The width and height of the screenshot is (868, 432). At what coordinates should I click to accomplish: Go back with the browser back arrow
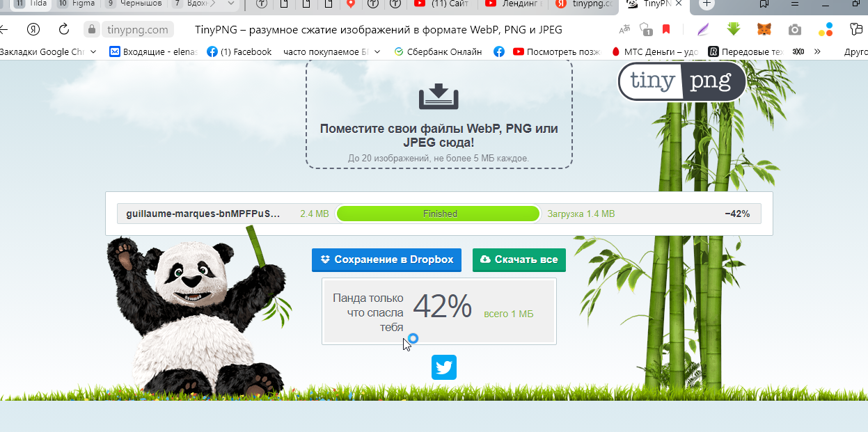coord(3,29)
